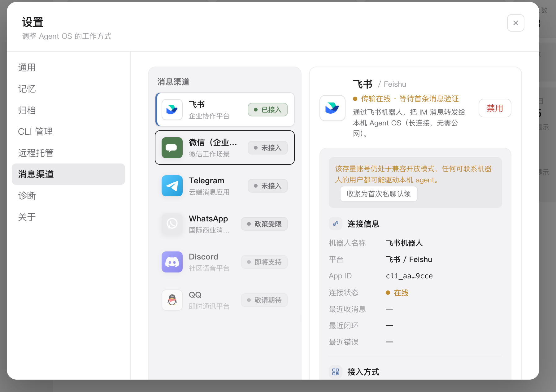Click the 飞书机器人 bot name value
556x392 pixels.
(x=404, y=243)
